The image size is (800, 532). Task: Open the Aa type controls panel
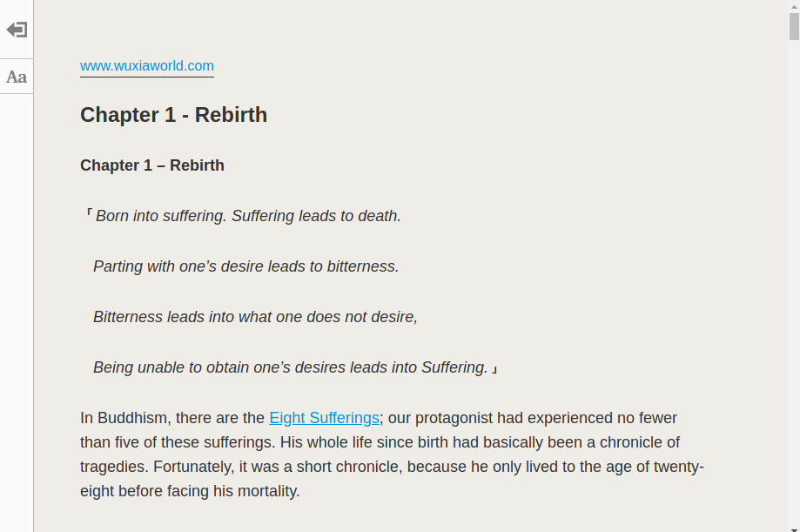pyautogui.click(x=17, y=77)
